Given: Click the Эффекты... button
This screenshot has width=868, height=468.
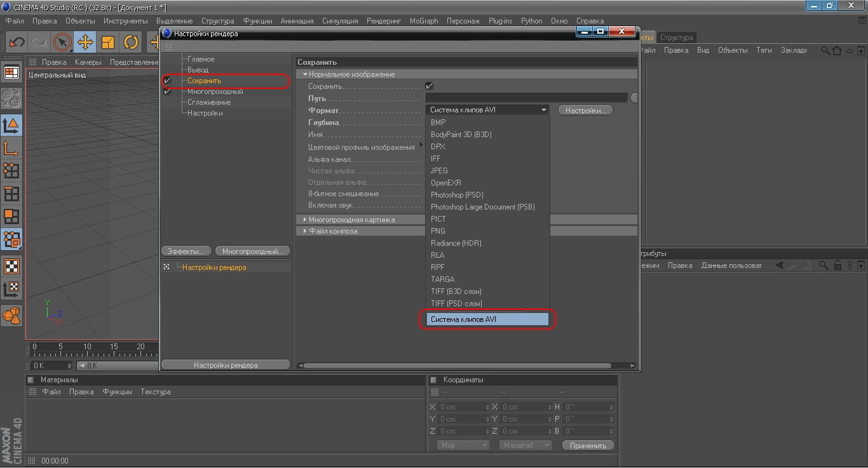Looking at the screenshot, I should click(186, 251).
